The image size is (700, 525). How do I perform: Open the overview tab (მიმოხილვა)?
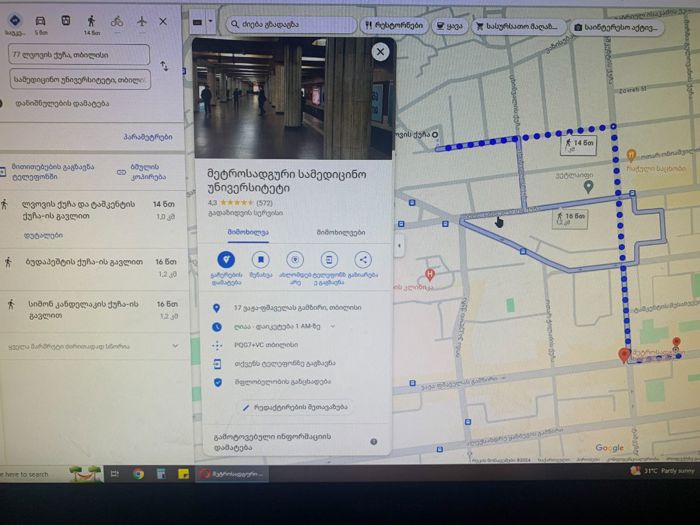click(x=248, y=232)
